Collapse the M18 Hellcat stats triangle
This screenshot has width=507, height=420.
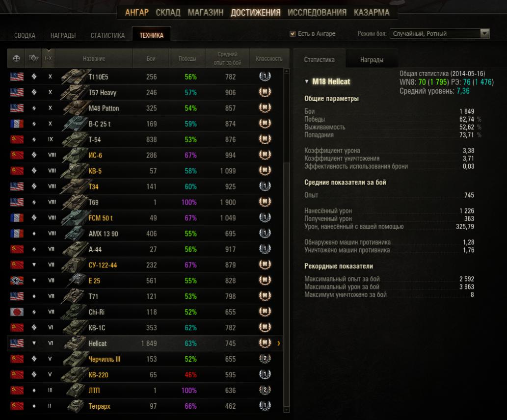(307, 81)
